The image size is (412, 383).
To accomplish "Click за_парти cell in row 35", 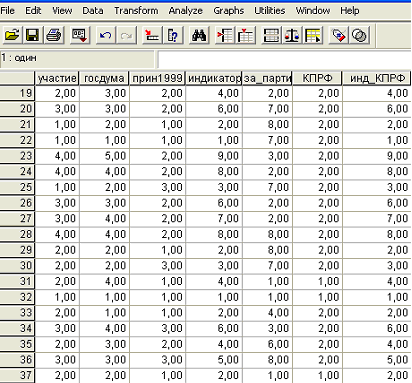I will coord(267,344).
